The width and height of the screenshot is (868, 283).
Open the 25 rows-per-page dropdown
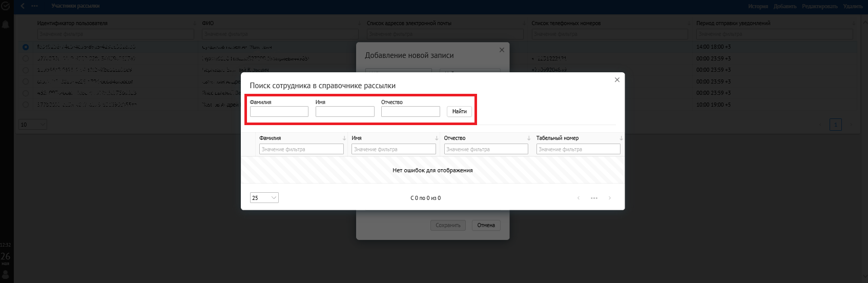click(x=264, y=198)
